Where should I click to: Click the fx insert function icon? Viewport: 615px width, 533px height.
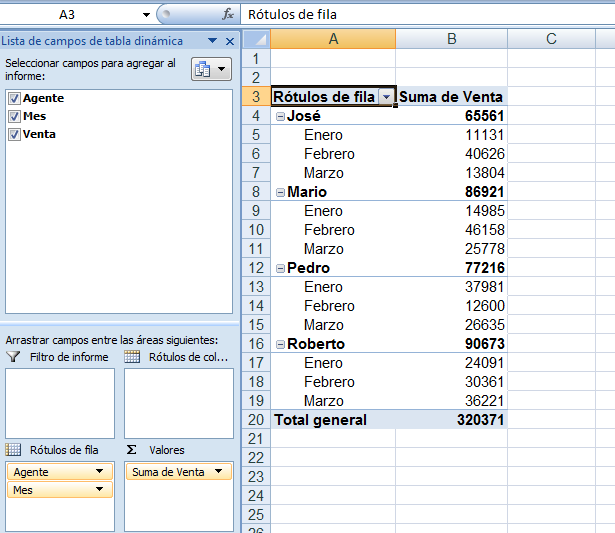228,15
